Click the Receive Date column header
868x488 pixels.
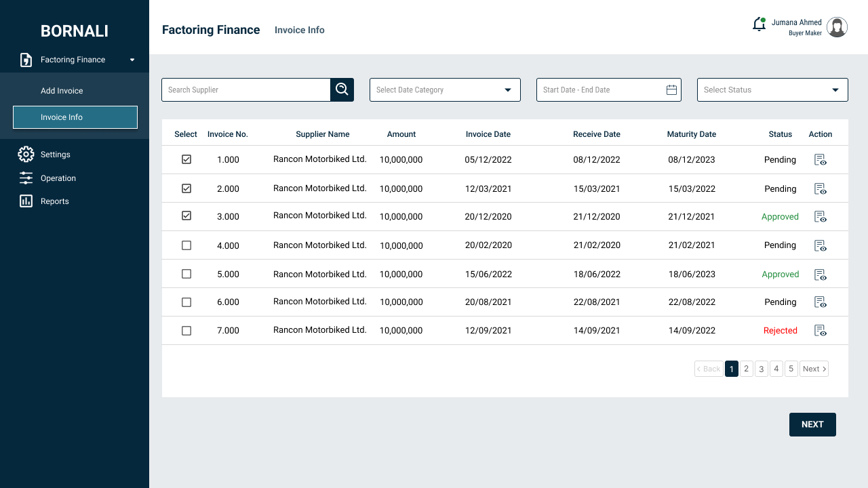point(597,134)
